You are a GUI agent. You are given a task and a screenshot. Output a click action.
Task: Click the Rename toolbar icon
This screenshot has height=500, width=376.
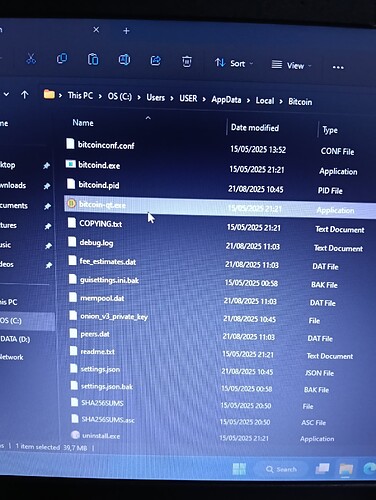pyautogui.click(x=124, y=60)
